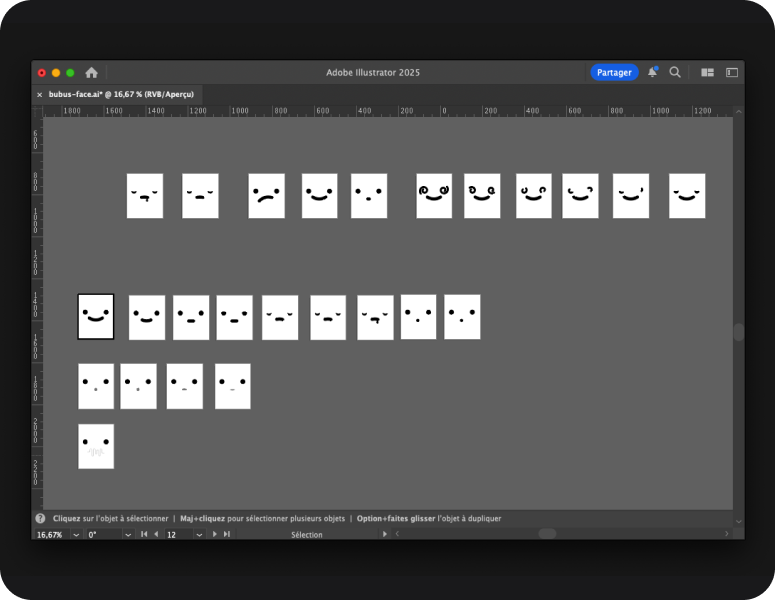
Task: Open the search magnifier icon
Action: click(x=675, y=72)
